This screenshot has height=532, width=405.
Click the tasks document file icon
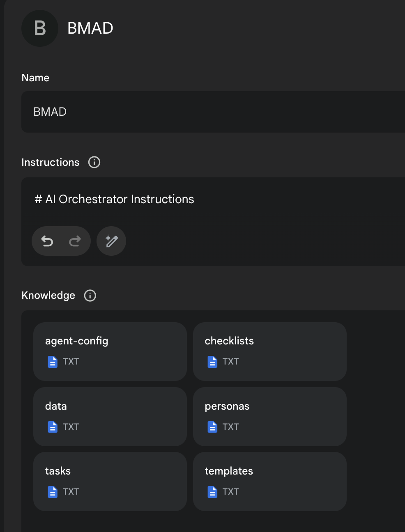pyautogui.click(x=53, y=492)
